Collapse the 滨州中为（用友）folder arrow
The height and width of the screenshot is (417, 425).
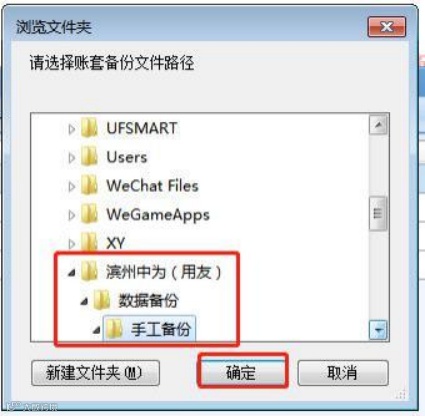[x=71, y=273]
